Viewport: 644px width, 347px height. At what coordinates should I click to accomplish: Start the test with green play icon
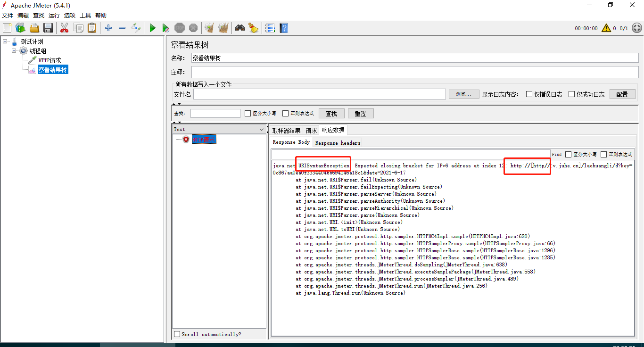coord(152,28)
